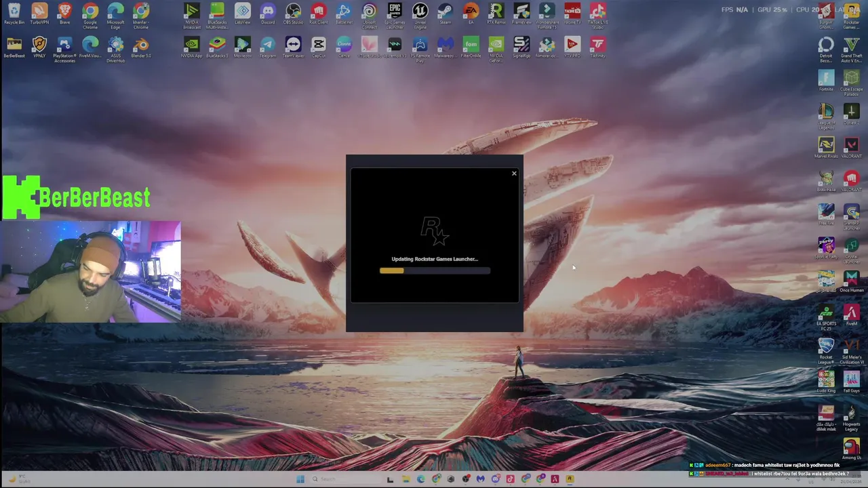This screenshot has height=488, width=868.
Task: Launch the Marvel Rivals shortcut
Action: [x=826, y=148]
